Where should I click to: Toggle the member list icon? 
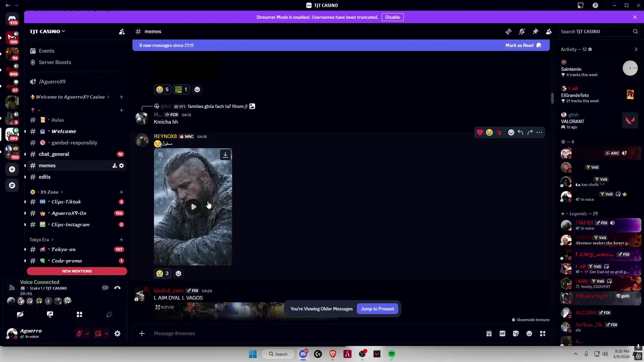(549, 31)
